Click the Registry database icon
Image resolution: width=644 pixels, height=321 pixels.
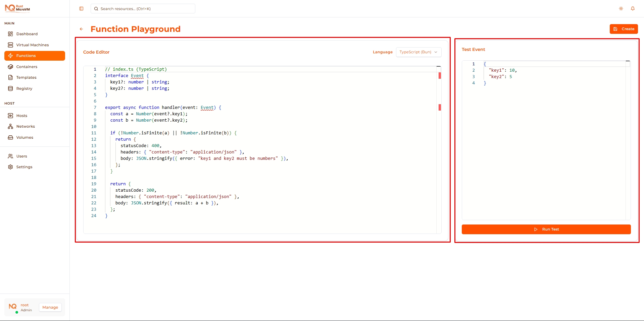click(10, 88)
